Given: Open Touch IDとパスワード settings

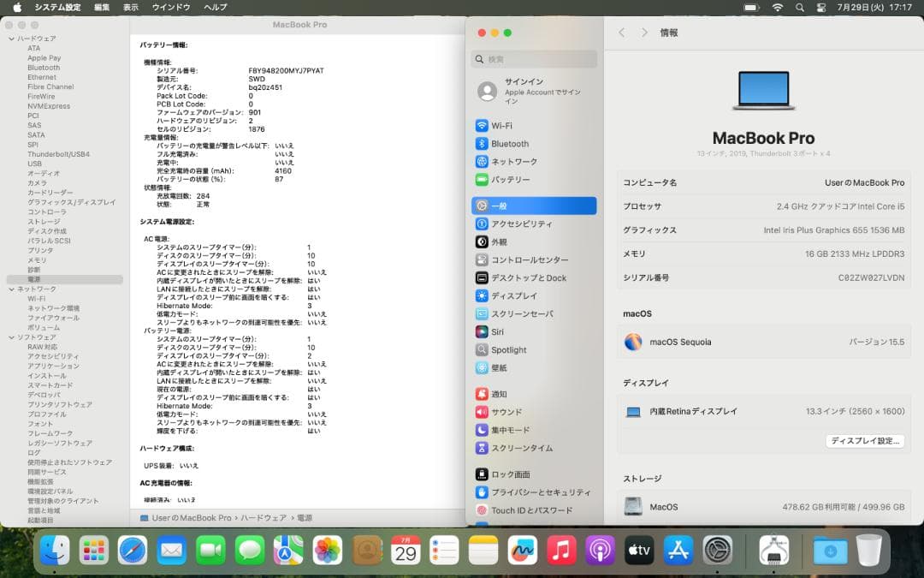Looking at the screenshot, I should coord(534,510).
